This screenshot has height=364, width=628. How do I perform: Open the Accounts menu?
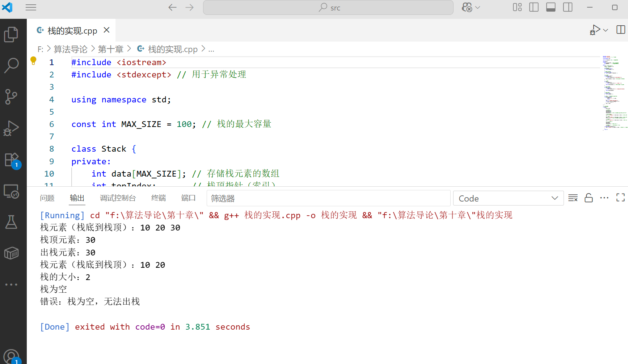pyautogui.click(x=12, y=356)
